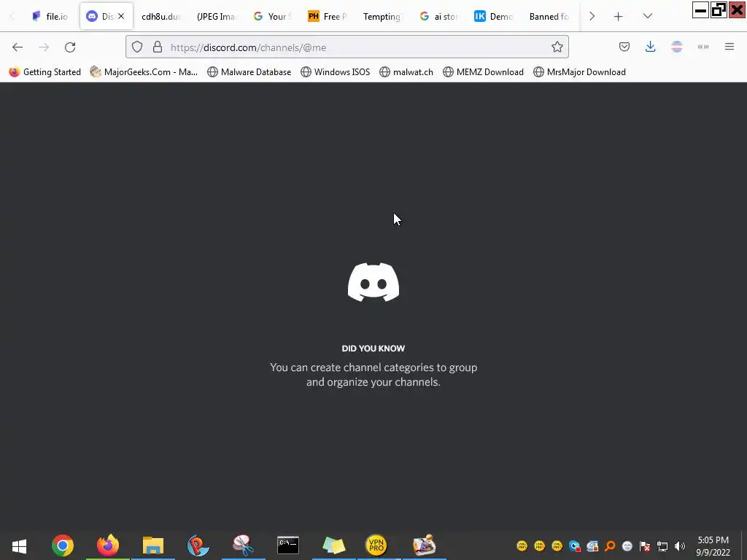Click the Discord logo on the loading screen
Viewport: 747px width, 560px height.
tap(373, 282)
